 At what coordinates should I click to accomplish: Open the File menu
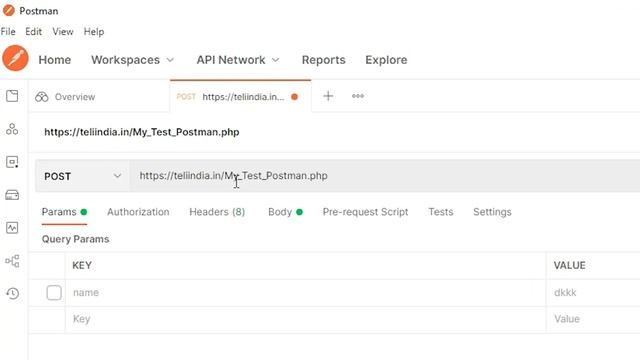8,31
